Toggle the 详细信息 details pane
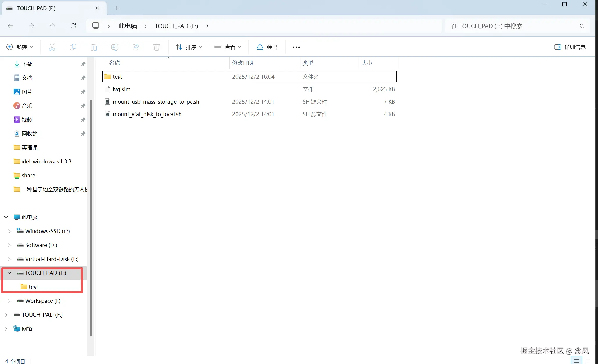This screenshot has height=364, width=598. [570, 47]
